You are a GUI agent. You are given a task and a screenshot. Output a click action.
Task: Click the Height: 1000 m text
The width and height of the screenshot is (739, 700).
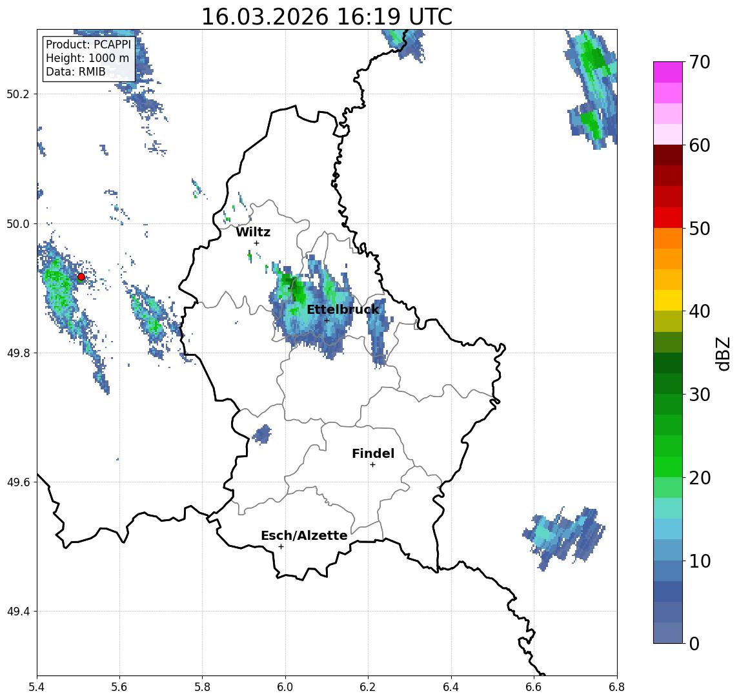[x=87, y=58]
